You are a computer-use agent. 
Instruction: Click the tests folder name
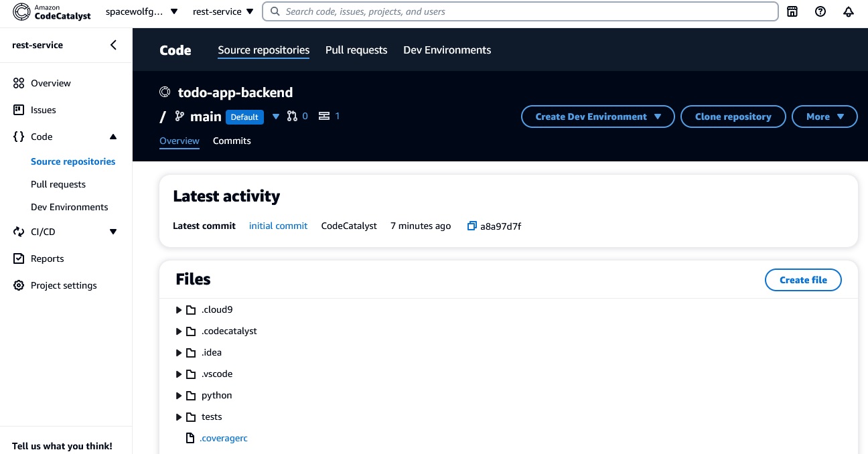pyautogui.click(x=212, y=417)
